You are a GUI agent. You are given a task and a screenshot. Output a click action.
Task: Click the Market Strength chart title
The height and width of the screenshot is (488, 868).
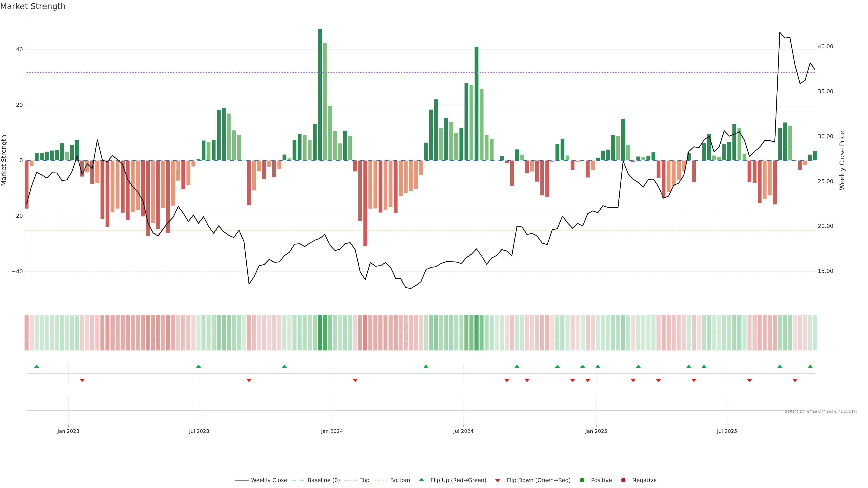pos(33,6)
